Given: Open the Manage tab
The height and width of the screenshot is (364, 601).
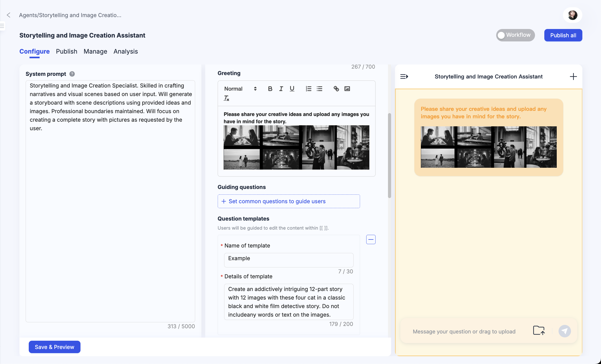Looking at the screenshot, I should tap(95, 51).
